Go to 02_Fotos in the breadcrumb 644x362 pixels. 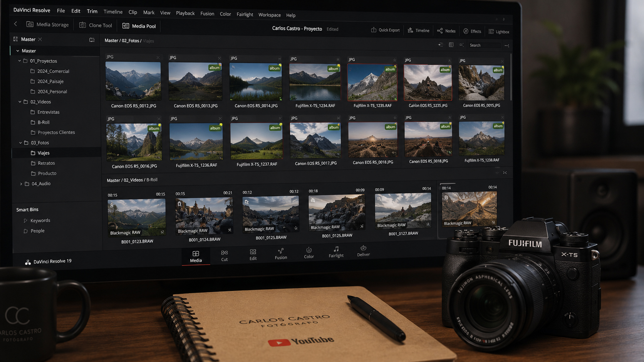131,40
